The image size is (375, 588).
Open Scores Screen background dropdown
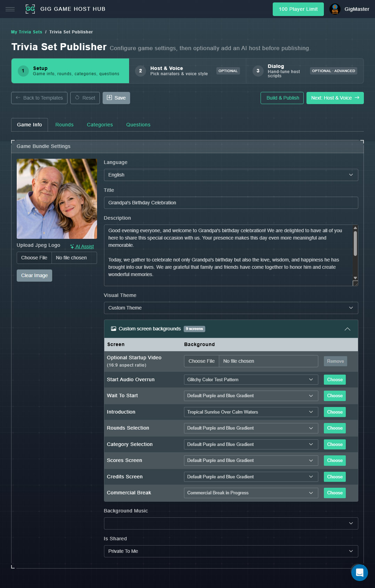(x=251, y=460)
